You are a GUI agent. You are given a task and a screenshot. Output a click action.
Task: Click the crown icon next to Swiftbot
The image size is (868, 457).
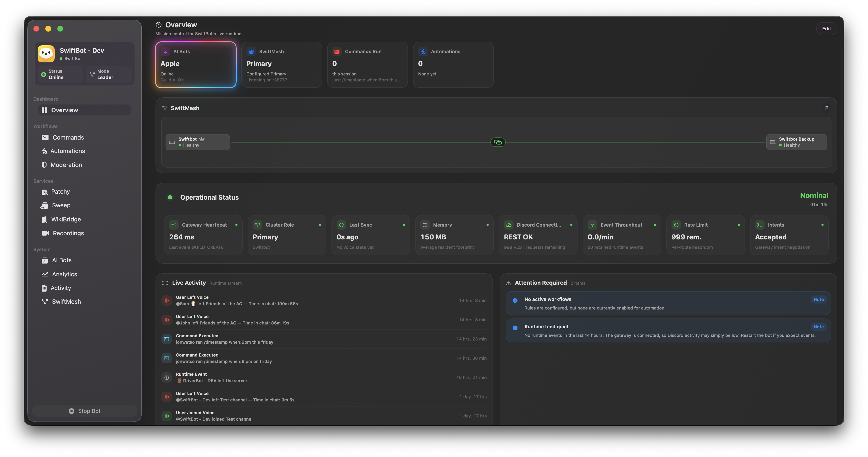point(201,139)
